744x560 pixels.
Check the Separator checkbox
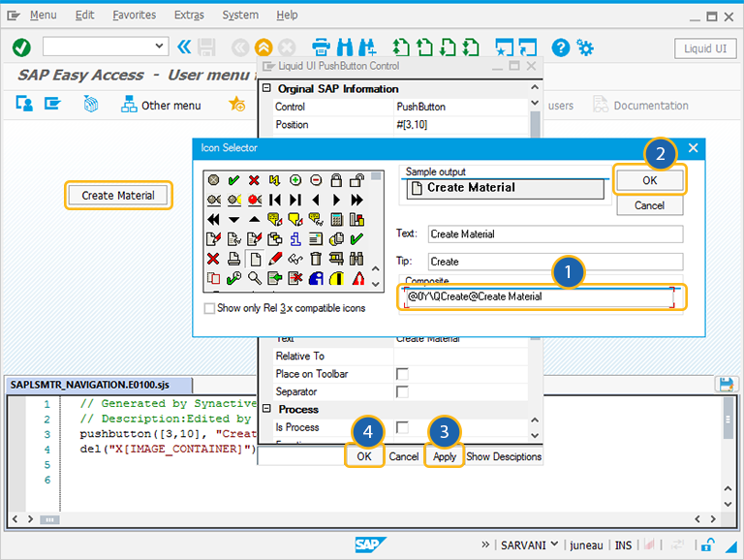pos(402,392)
